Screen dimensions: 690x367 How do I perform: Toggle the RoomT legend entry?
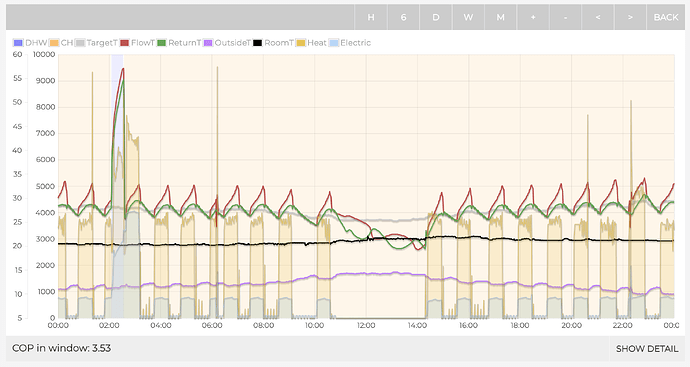point(274,43)
